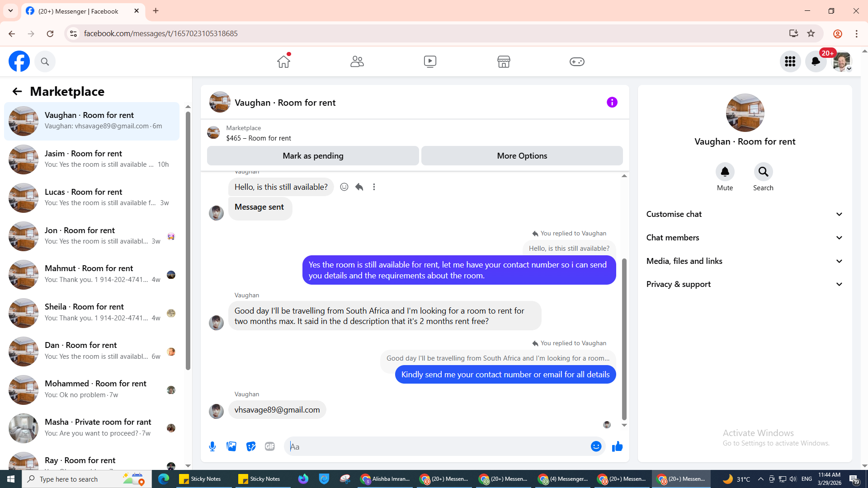The width and height of the screenshot is (868, 488).
Task: React to 'Hello, is this still available?' message
Action: 344,187
